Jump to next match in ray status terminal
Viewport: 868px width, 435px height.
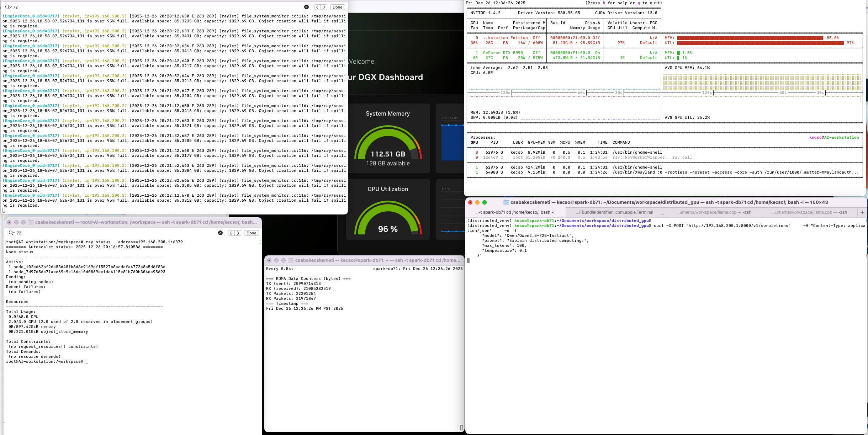[238, 233]
